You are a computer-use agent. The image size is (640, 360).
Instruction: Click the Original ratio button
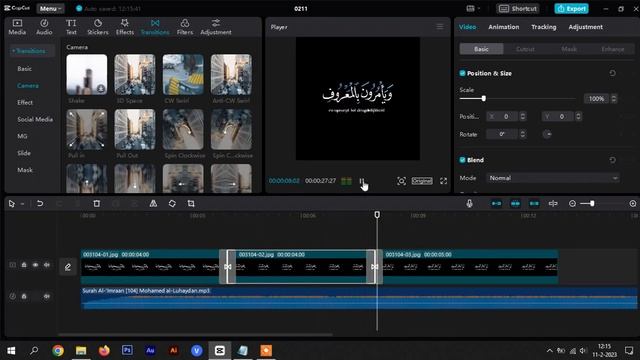422,181
